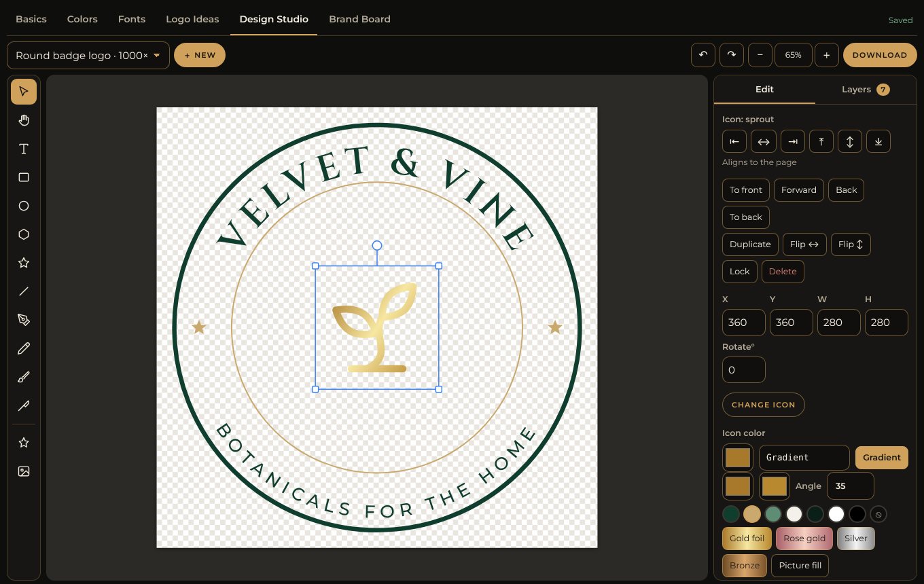Image resolution: width=924 pixels, height=584 pixels.
Task: Click the 65% zoom level field
Action: [794, 55]
